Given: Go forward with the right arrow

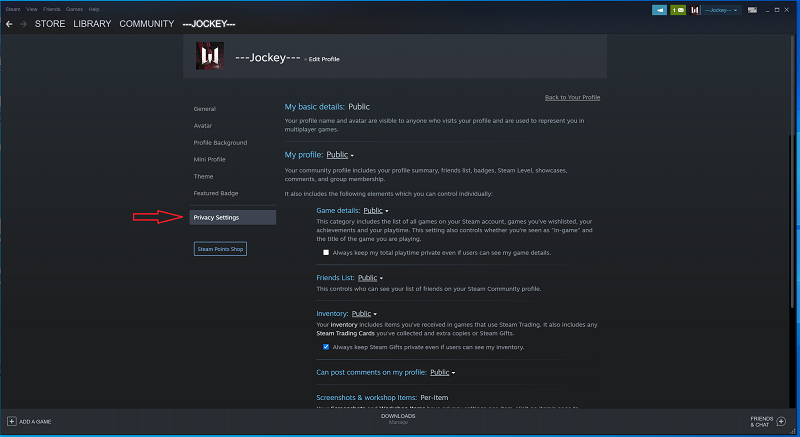Looking at the screenshot, I should [23, 24].
